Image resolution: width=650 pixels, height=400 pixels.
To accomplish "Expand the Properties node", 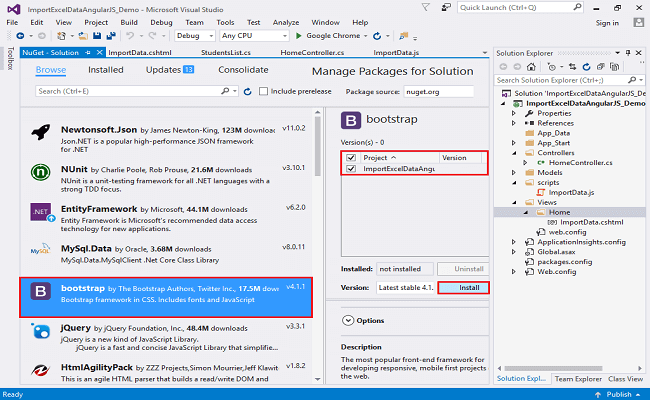I will coord(514,113).
